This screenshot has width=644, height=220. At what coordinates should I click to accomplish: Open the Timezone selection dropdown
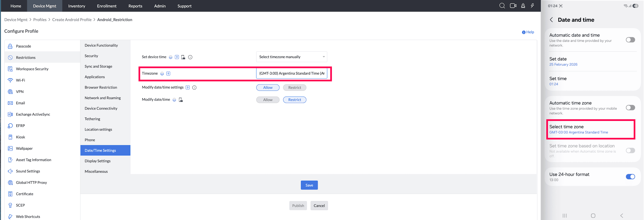[291, 73]
